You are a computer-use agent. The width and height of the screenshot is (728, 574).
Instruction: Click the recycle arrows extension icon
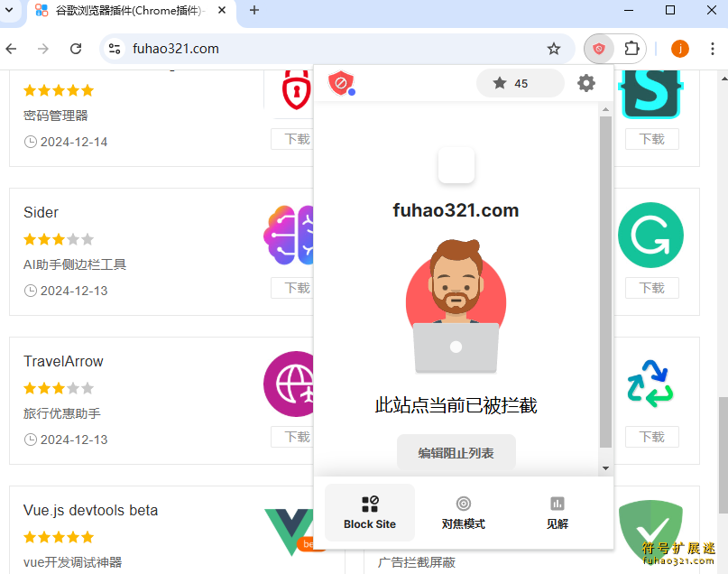click(650, 384)
